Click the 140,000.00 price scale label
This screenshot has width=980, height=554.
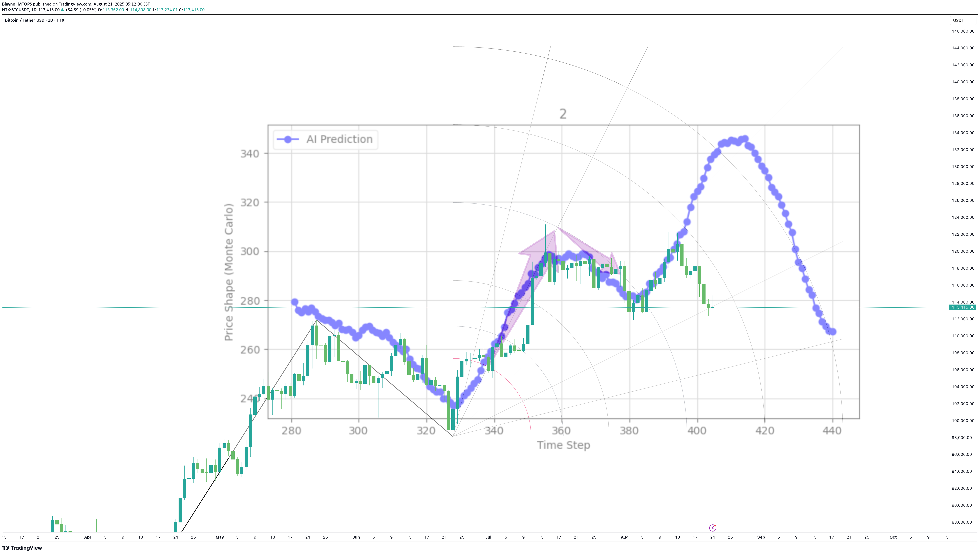(963, 82)
